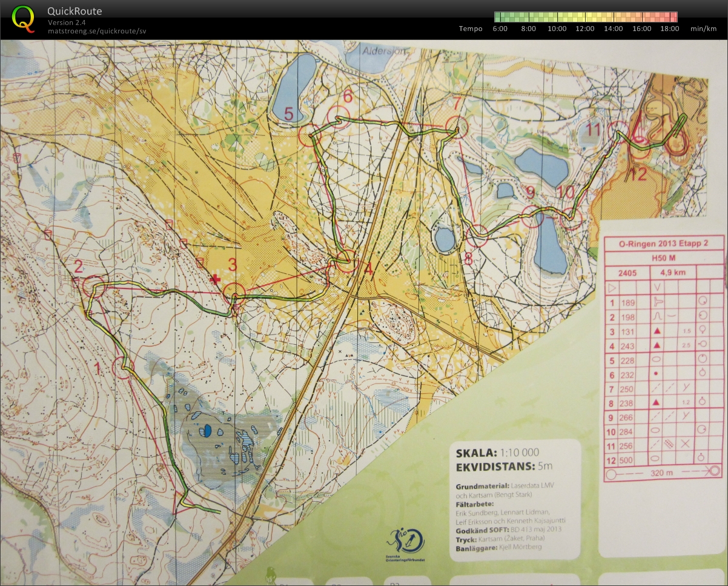728x586 pixels.
Task: Click the O-Ringen 2013 Etapp 2 heading
Action: point(663,242)
